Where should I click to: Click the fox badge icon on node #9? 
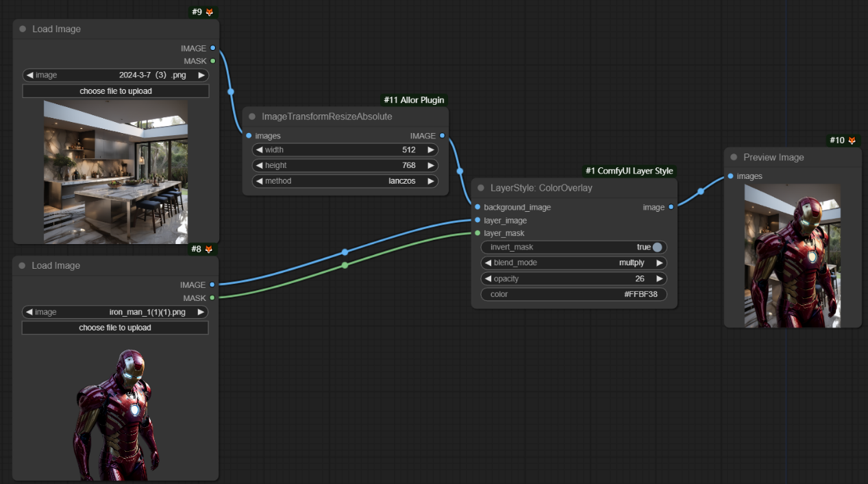[x=210, y=12]
